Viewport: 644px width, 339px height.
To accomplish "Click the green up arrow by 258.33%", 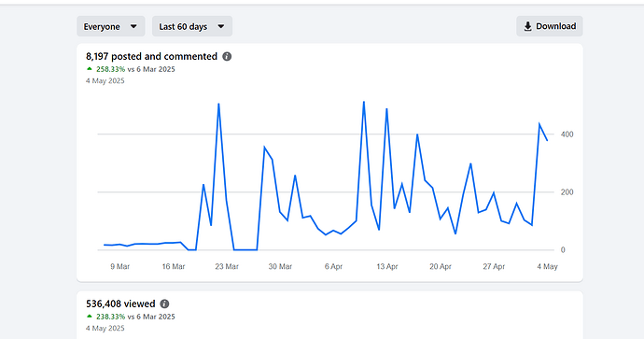I will pos(90,69).
